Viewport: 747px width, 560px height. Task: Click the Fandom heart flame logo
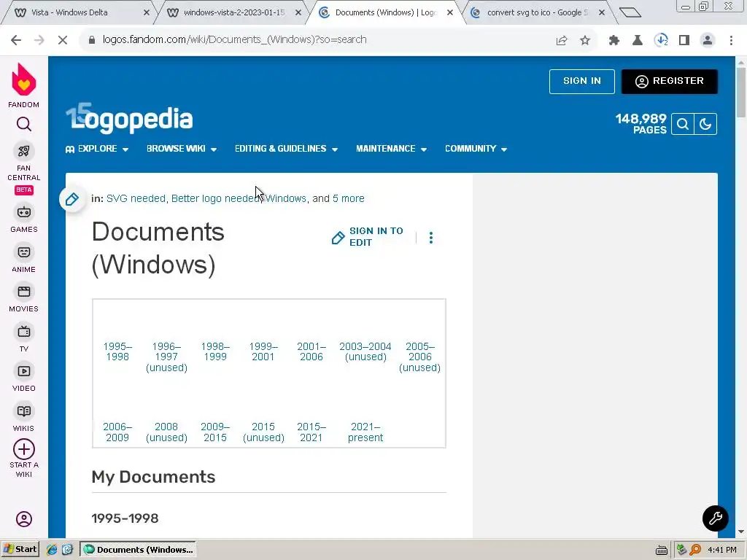tap(23, 79)
